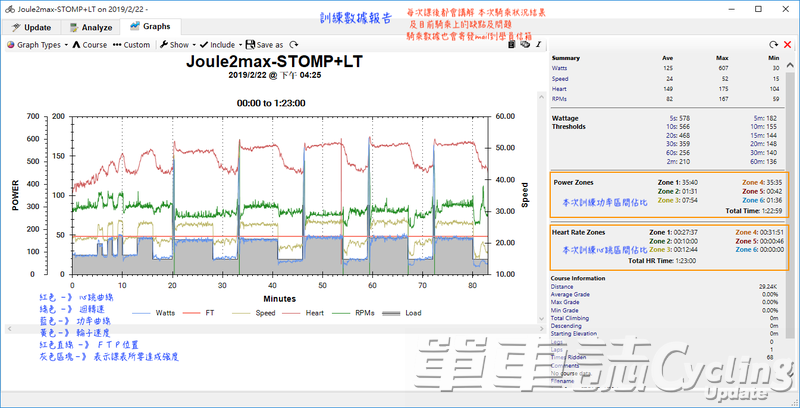The image size is (800, 408).
Task: Toggle the RPMs series in the legend
Action: (x=353, y=313)
